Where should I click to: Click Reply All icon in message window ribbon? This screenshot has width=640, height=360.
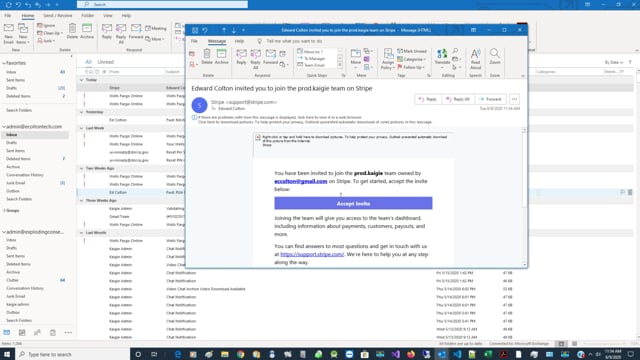pyautogui.click(x=256, y=59)
